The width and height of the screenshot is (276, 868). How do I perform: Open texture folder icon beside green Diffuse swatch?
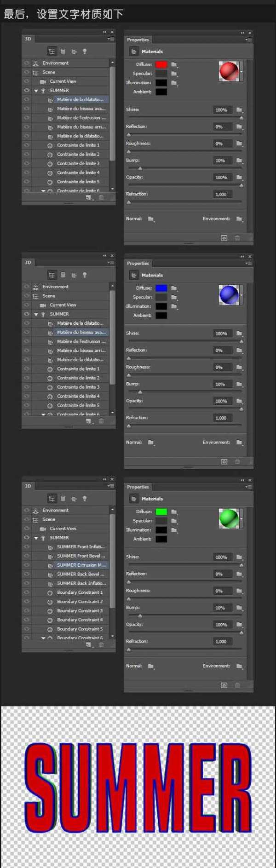[x=174, y=512]
